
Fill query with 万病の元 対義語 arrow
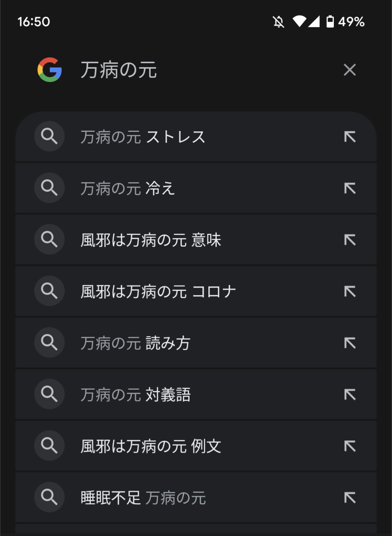(349, 394)
